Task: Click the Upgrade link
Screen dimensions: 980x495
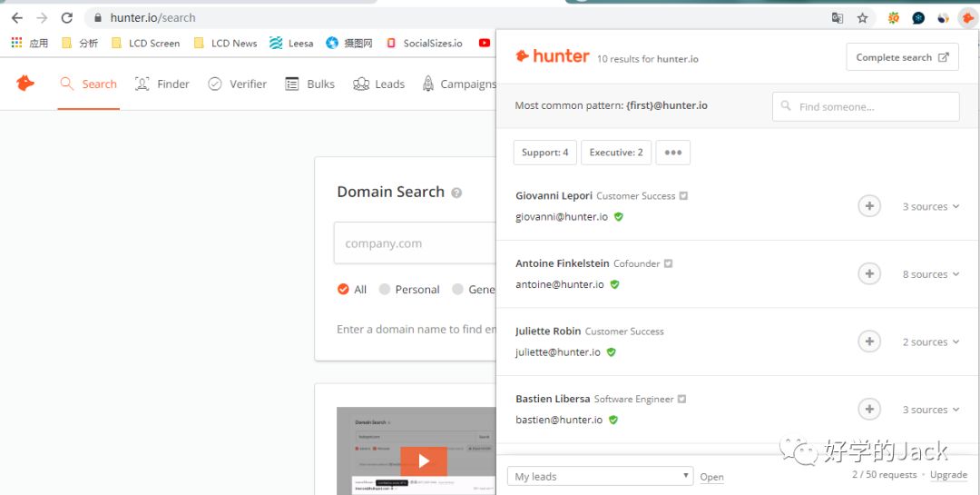Action: click(x=948, y=475)
